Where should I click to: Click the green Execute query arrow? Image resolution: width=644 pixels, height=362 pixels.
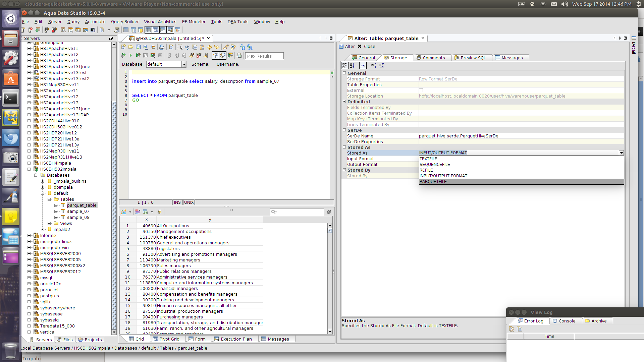click(x=130, y=55)
